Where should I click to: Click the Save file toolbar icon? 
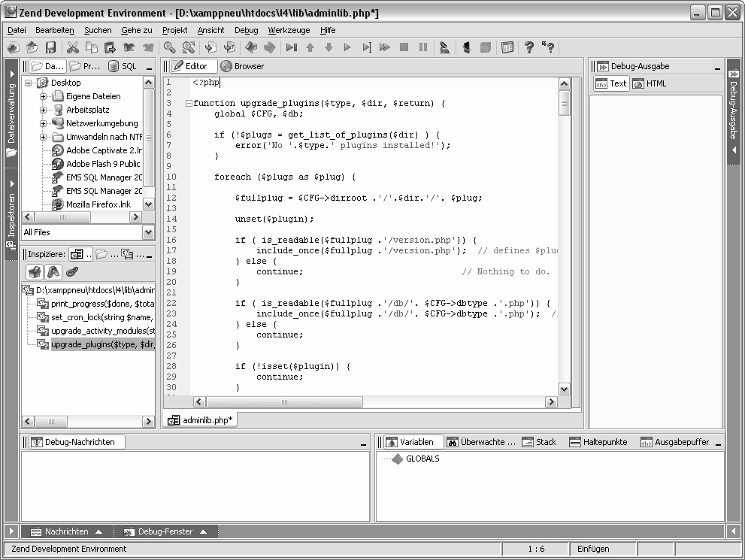tap(50, 47)
